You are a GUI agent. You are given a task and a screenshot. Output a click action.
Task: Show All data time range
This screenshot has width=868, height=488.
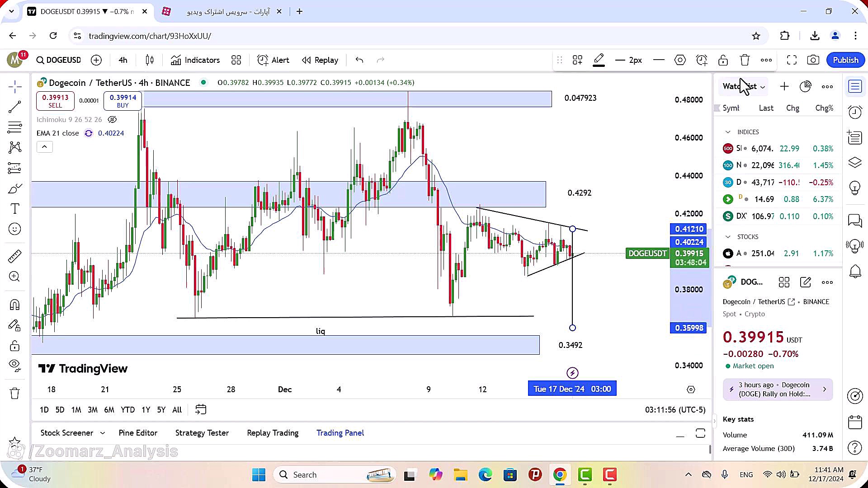[x=177, y=410]
